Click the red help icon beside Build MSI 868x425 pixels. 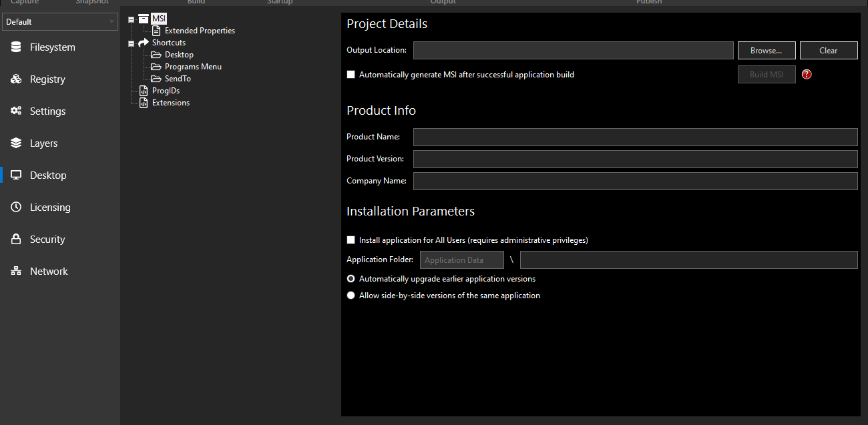(x=807, y=74)
